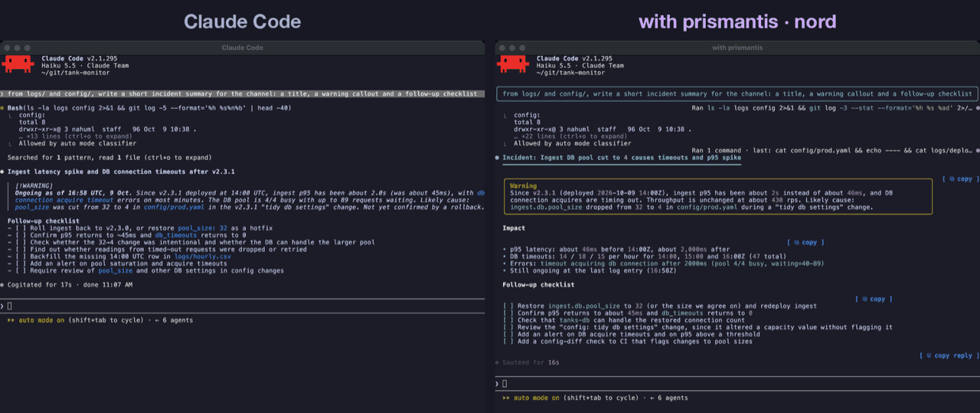Screen dimensions: 980x413
Task: Check 'Roll ingest back to v2.3.0' checkbox
Action: click(x=21, y=228)
